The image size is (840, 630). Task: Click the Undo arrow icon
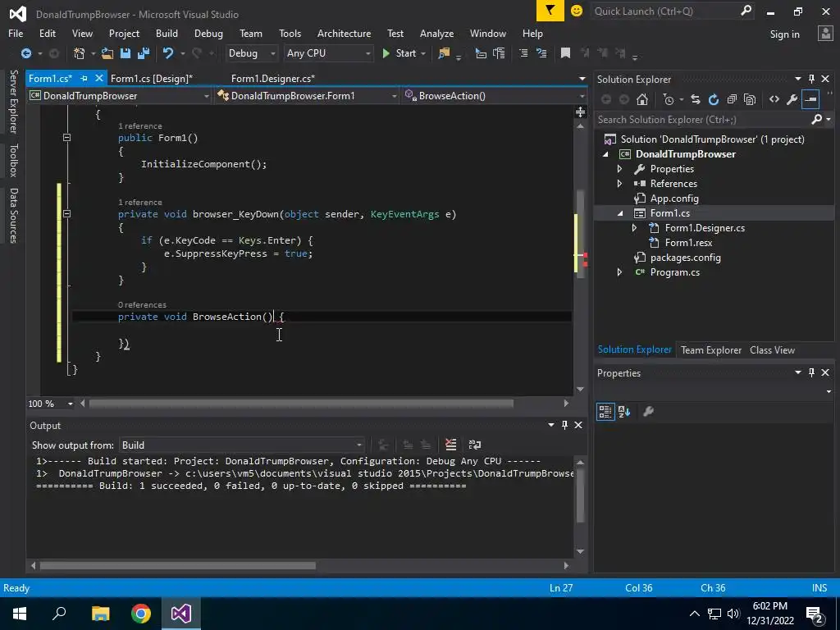(168, 53)
